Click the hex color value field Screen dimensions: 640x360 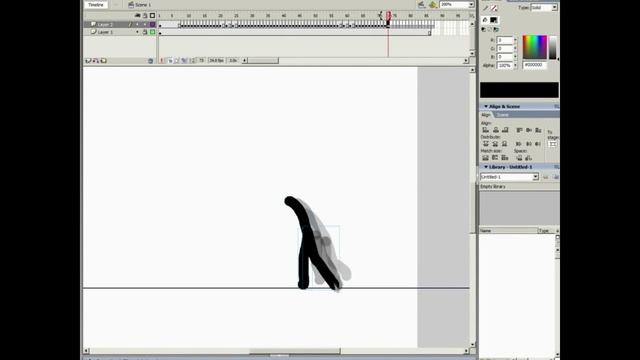click(x=534, y=65)
